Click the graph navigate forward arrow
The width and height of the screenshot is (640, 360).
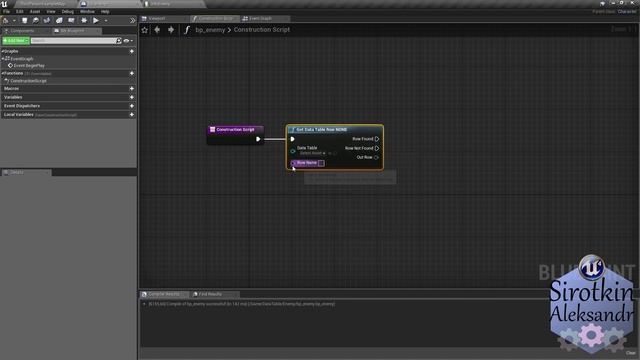click(171, 30)
